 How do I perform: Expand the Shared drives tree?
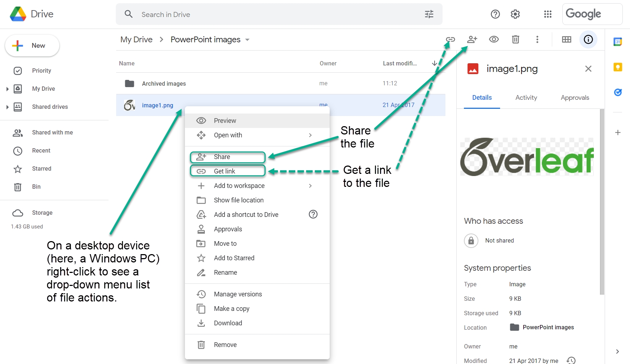click(7, 107)
